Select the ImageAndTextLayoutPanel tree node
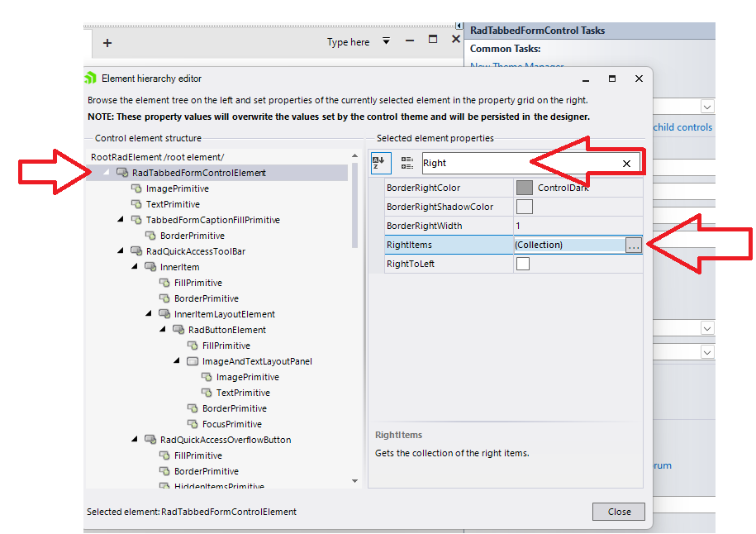Screen dimensions: 756x534 point(257,361)
